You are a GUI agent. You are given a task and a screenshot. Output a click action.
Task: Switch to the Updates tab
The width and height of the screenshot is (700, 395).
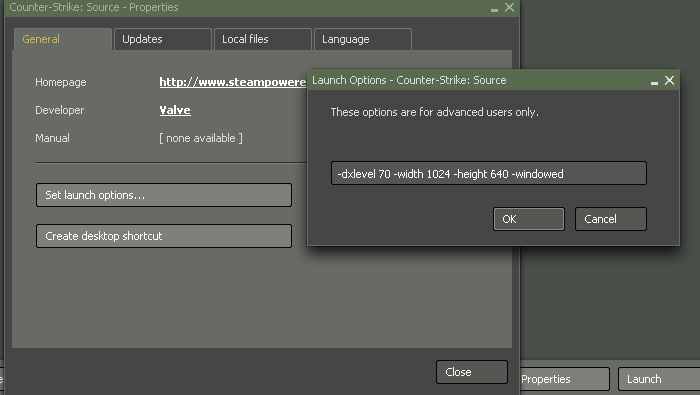(x=162, y=39)
